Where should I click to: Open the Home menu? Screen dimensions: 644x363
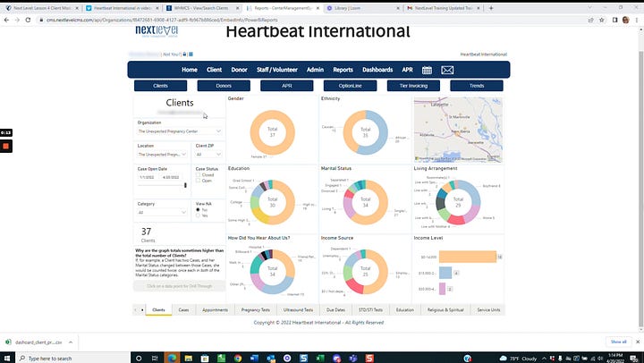coord(190,70)
